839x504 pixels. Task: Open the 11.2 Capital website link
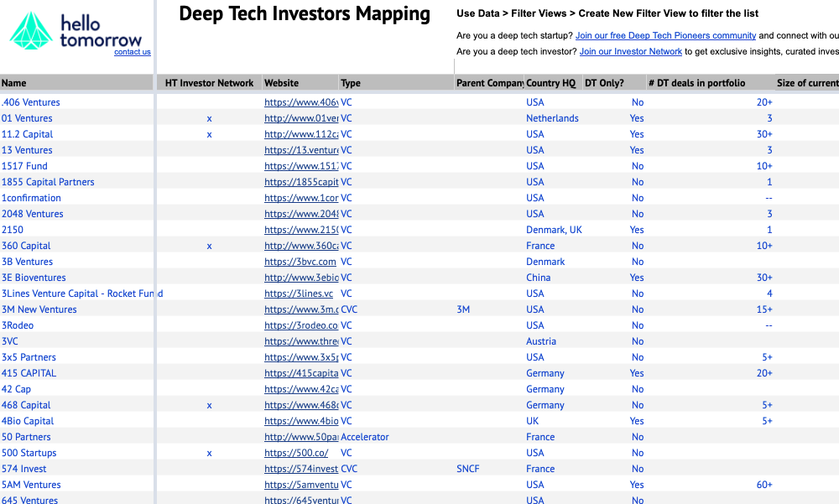click(x=301, y=134)
